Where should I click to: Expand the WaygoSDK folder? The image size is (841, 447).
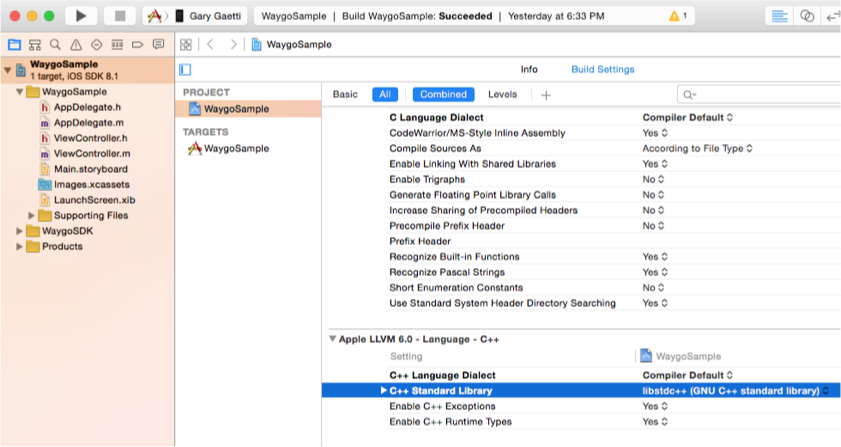[x=20, y=231]
